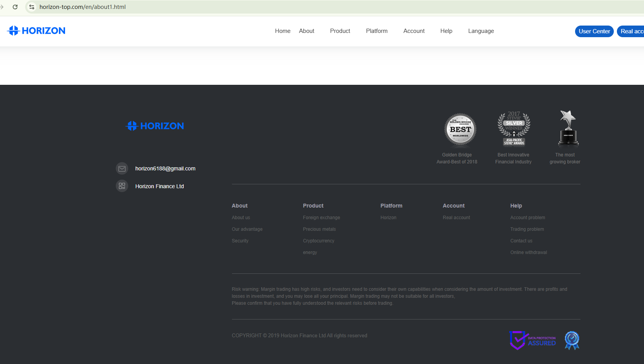
Task: Click the browser address bar URL
Action: 82,7
